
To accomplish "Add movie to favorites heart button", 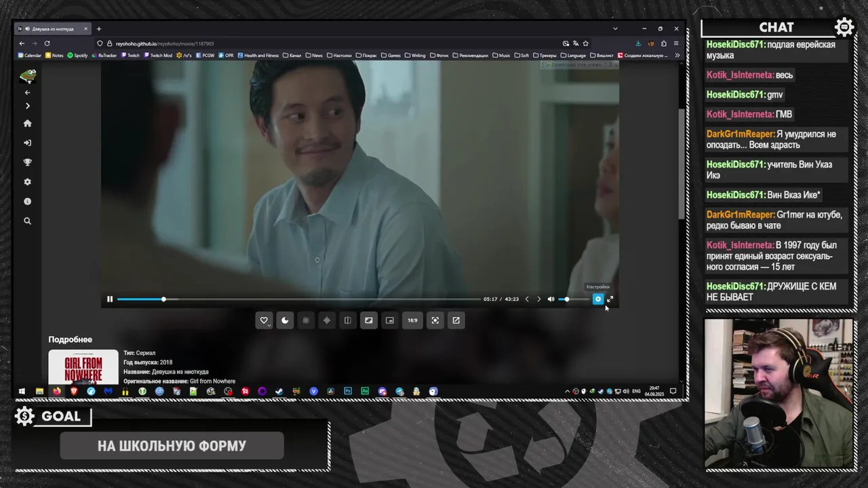I will [x=264, y=321].
